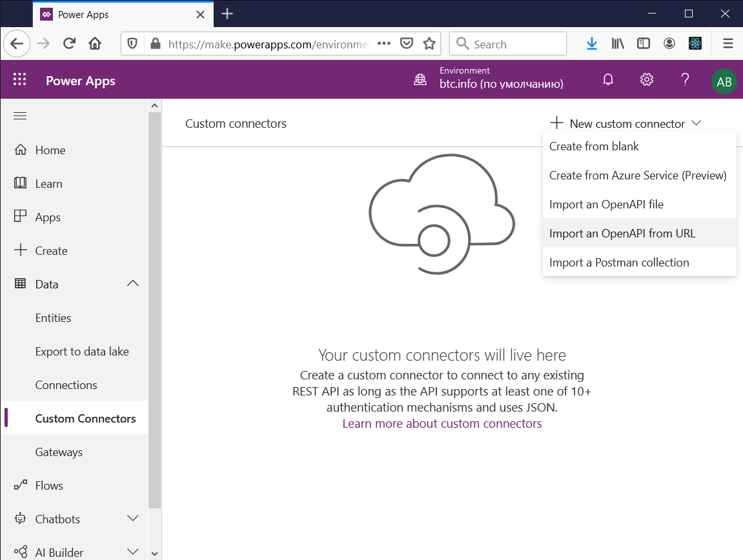
Task: Open the AB account avatar
Action: point(724,81)
